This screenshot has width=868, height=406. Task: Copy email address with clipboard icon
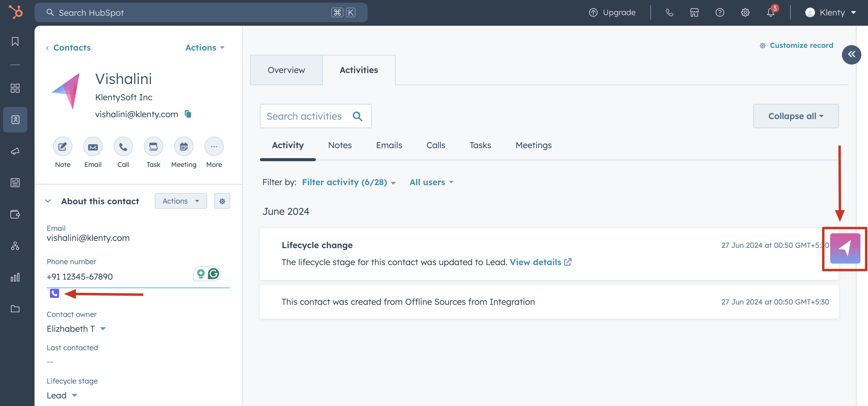188,114
